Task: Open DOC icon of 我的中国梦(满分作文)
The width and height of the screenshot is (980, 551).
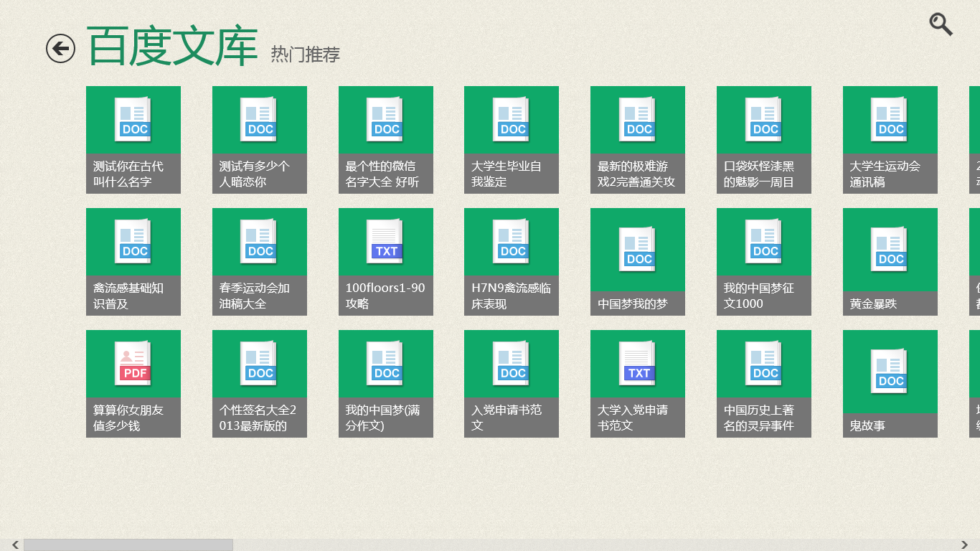Action: pos(386,363)
